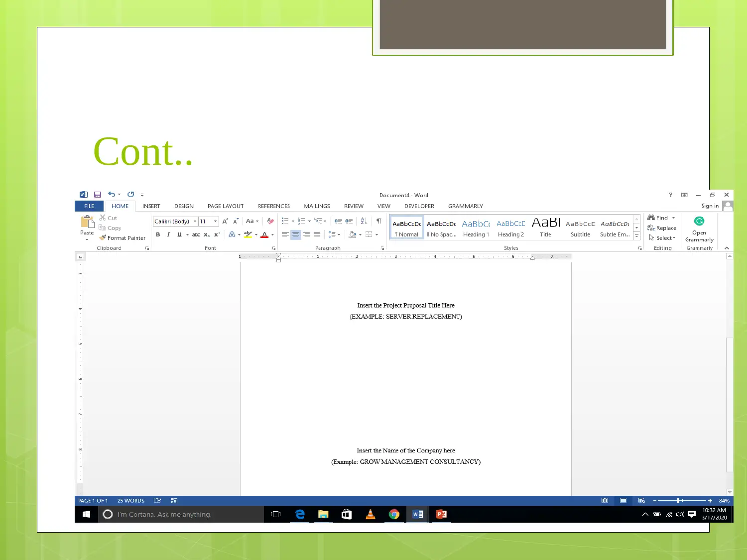
Task: Switch to Read Mode view icon
Action: (x=605, y=501)
